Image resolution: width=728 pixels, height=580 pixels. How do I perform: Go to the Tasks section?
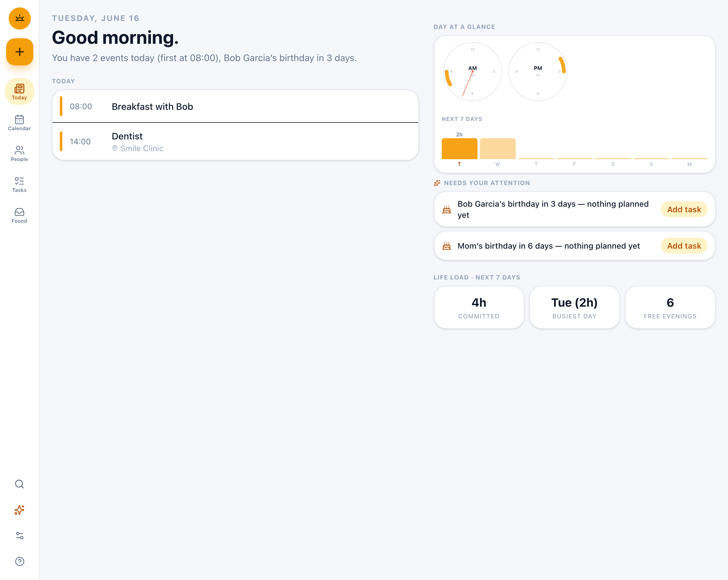coord(19,184)
